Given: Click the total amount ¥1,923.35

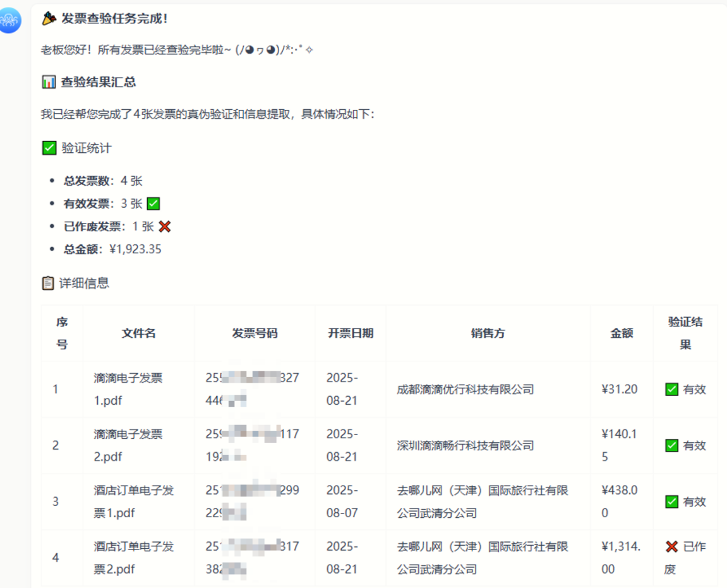Looking at the screenshot, I should click(135, 249).
